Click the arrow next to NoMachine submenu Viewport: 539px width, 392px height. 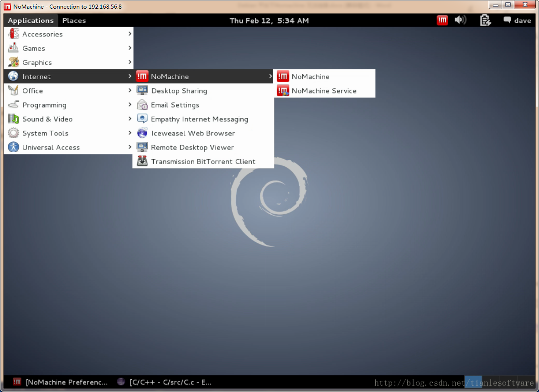tap(270, 76)
